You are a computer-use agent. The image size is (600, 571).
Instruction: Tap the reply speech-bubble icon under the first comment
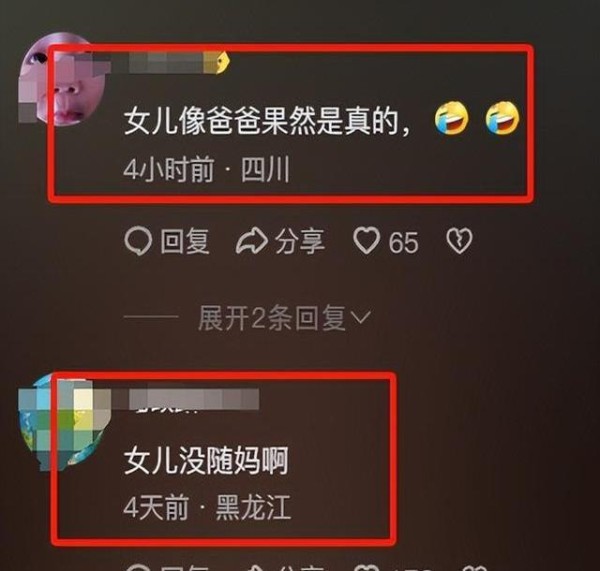(x=139, y=241)
